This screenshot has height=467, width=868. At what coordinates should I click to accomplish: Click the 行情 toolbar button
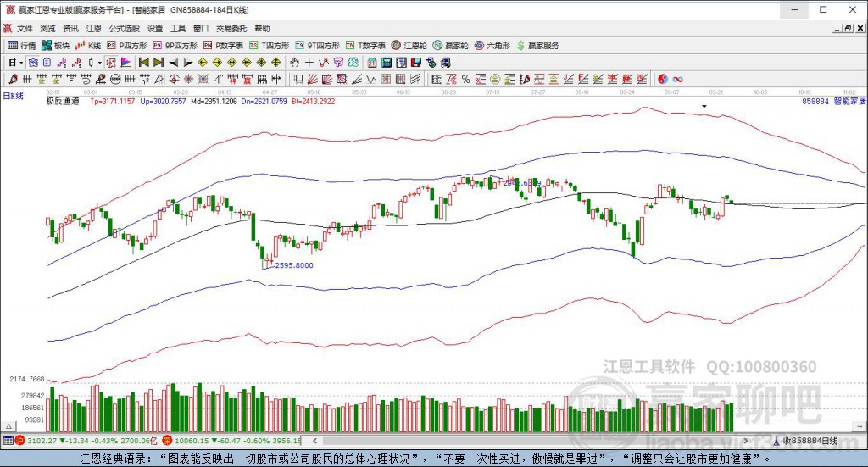coord(21,46)
